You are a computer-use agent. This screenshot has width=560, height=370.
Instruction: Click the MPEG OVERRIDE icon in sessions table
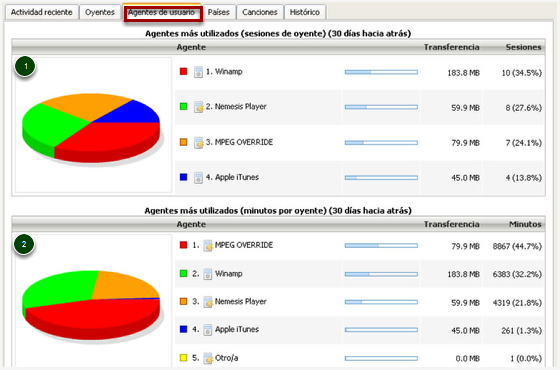point(199,143)
